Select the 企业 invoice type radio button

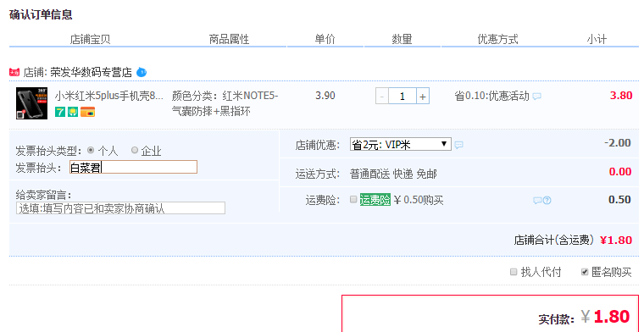(x=134, y=150)
